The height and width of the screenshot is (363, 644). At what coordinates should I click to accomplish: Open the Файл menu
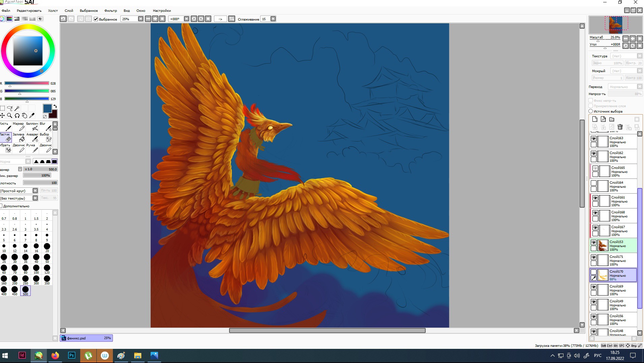pos(6,10)
